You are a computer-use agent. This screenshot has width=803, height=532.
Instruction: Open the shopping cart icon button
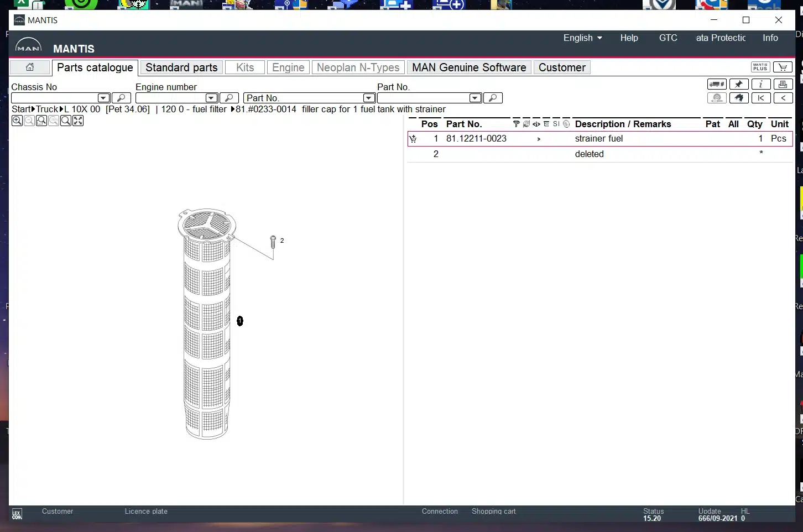coord(783,67)
